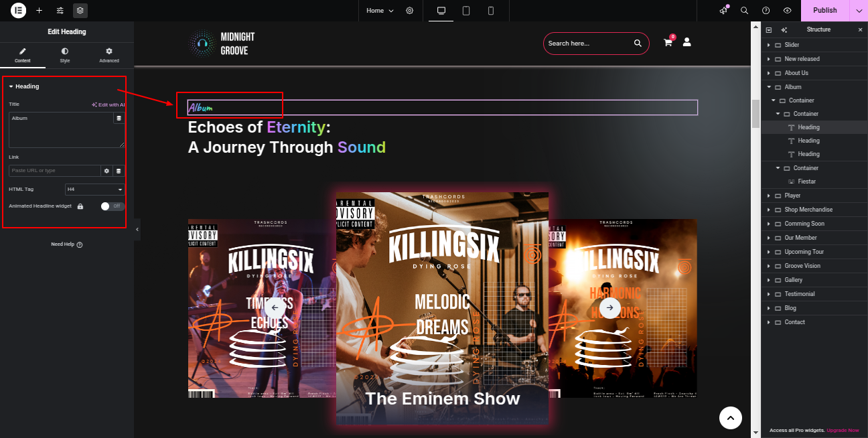The height and width of the screenshot is (438, 868).
Task: Collapse all items icon in Structure header
Action: 769,29
